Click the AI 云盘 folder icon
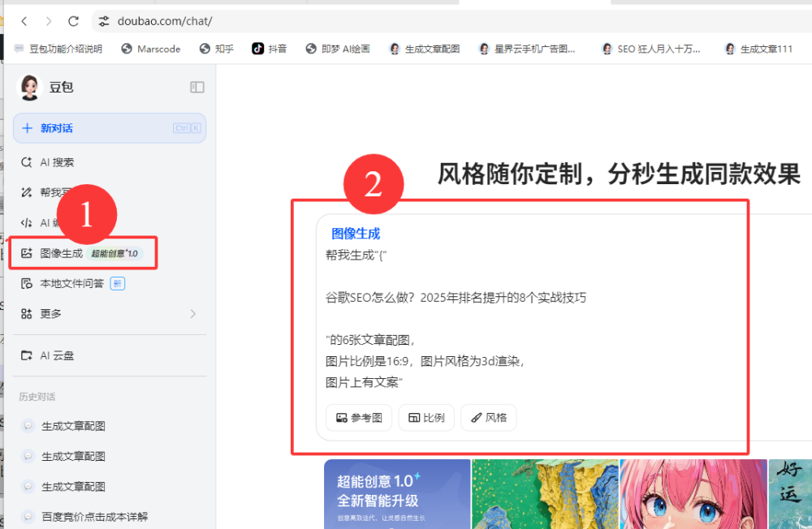The width and height of the screenshot is (812, 529). [x=27, y=355]
